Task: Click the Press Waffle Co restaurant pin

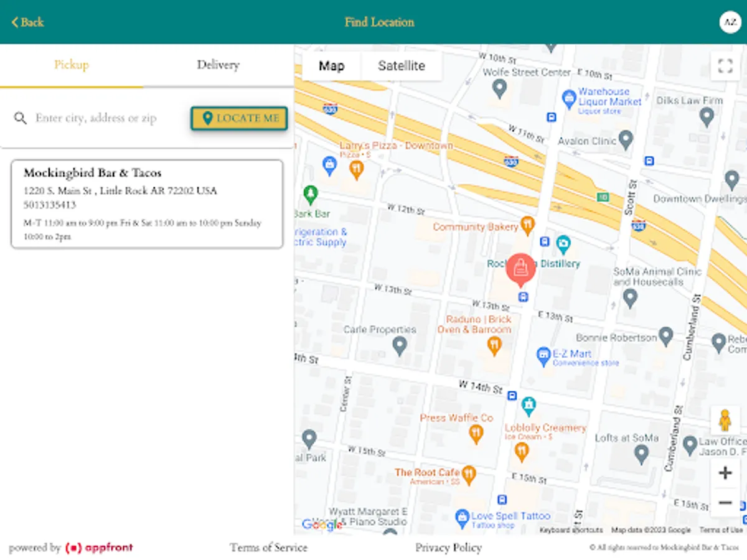Action: coord(476,433)
